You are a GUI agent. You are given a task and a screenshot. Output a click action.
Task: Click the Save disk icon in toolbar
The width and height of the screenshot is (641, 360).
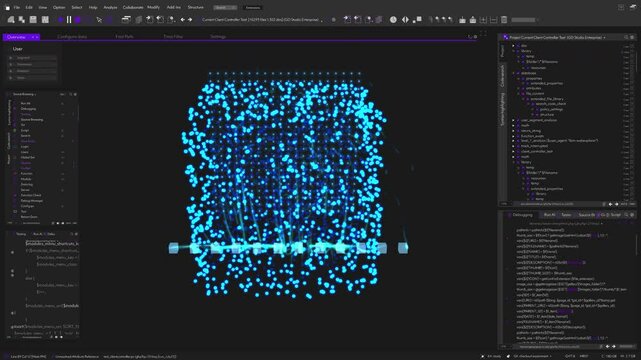[x=33, y=19]
